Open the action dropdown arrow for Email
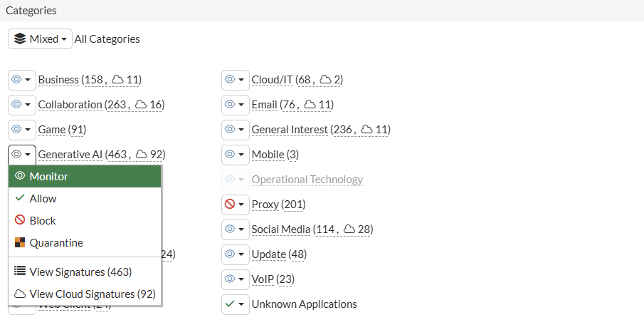The height and width of the screenshot is (320, 644). point(241,105)
